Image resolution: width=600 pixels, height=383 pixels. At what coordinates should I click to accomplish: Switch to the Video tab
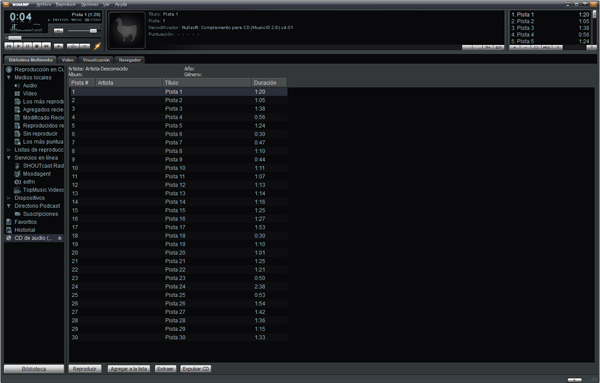point(68,60)
